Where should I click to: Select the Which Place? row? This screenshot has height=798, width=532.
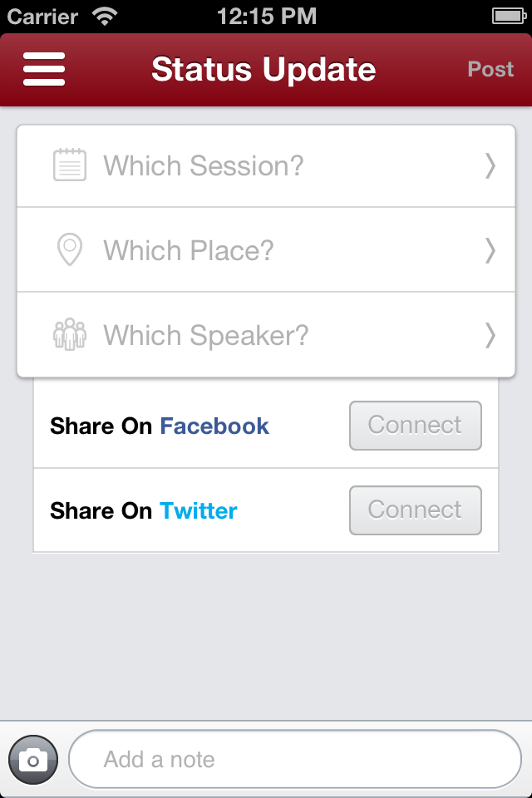coord(266,250)
